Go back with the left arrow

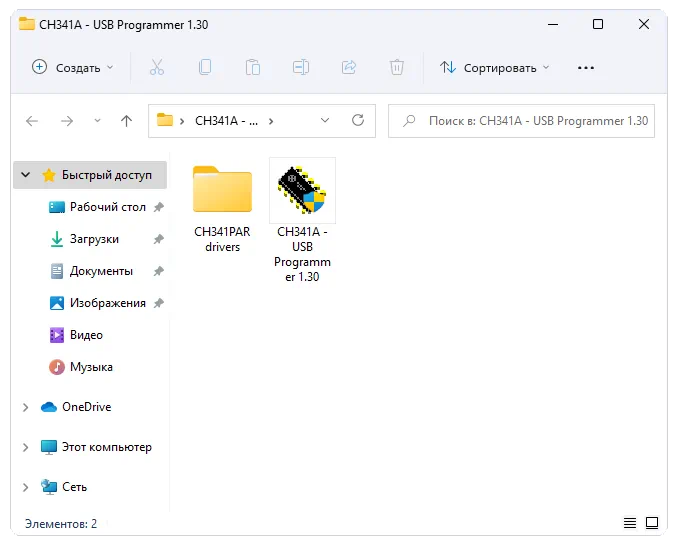[x=32, y=121]
